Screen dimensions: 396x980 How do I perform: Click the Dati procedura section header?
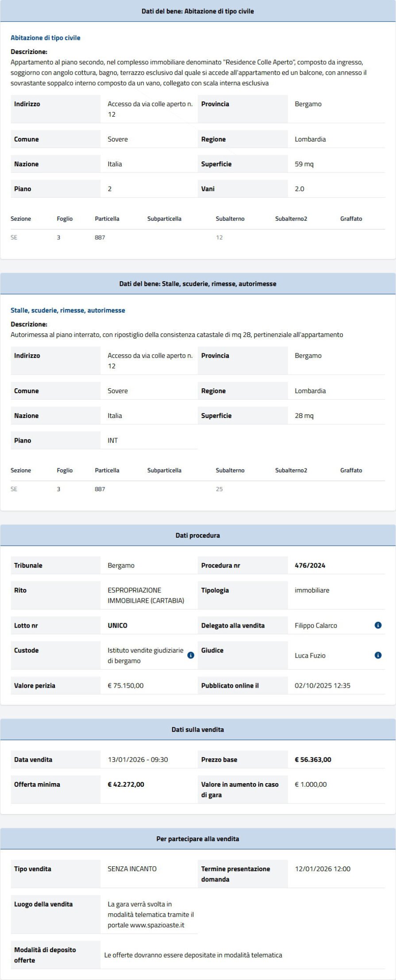pos(198,535)
